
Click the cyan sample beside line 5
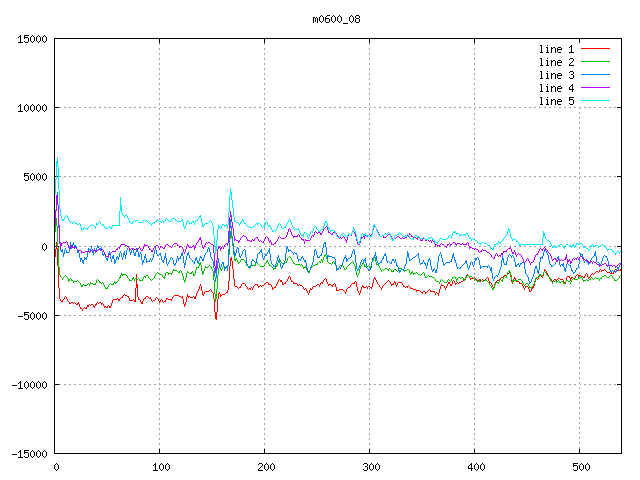point(595,101)
